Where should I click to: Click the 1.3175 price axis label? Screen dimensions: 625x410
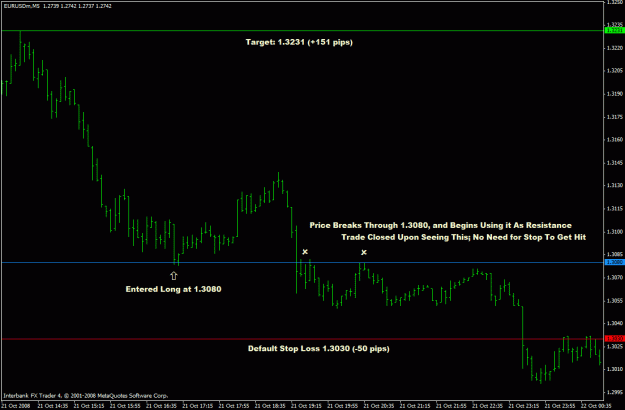click(x=615, y=117)
